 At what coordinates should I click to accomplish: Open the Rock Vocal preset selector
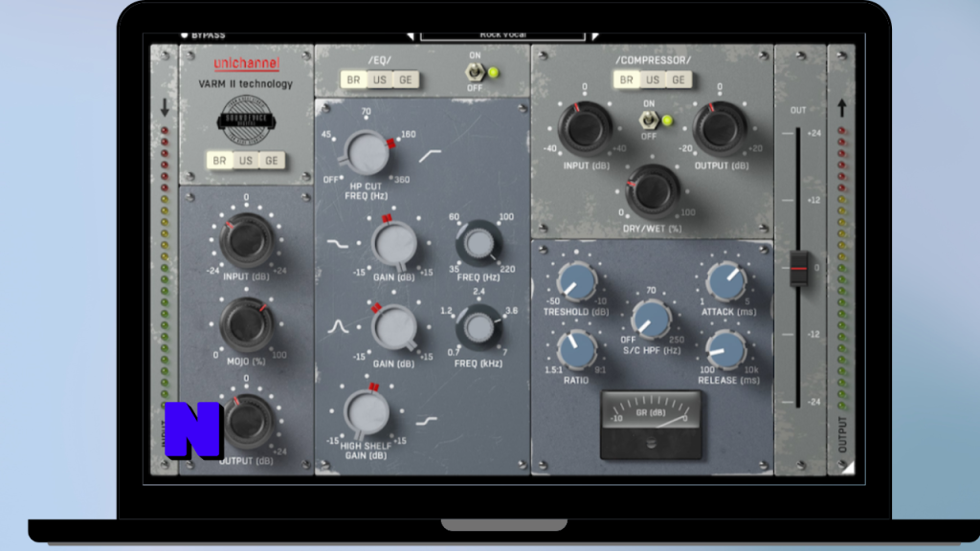coord(503,35)
